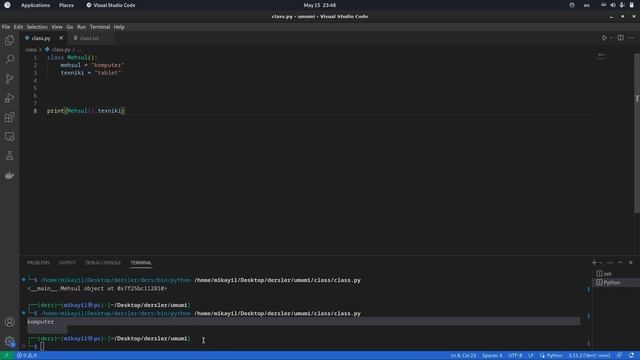Open the Accounts menu icon
Viewport: 640px width, 360px height.
coord(9,322)
